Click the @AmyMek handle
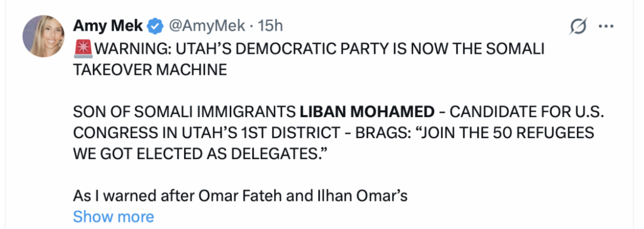644x229 pixels. [207, 25]
